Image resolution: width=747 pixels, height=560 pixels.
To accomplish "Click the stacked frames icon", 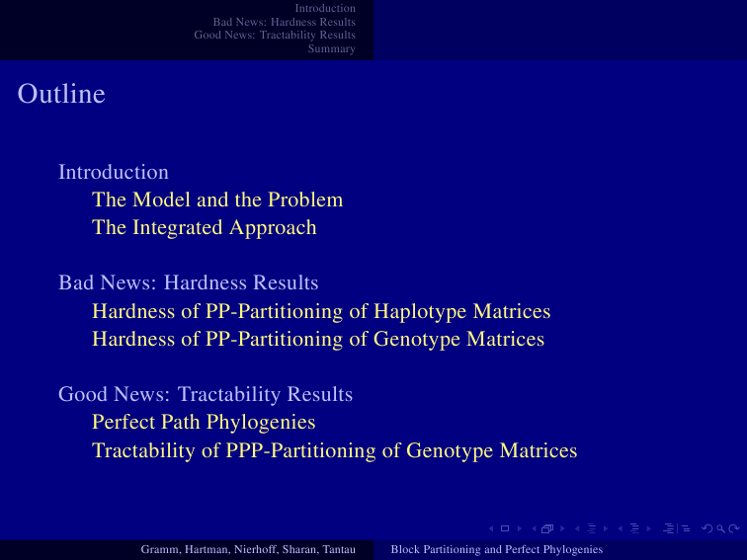I will click(x=547, y=528).
